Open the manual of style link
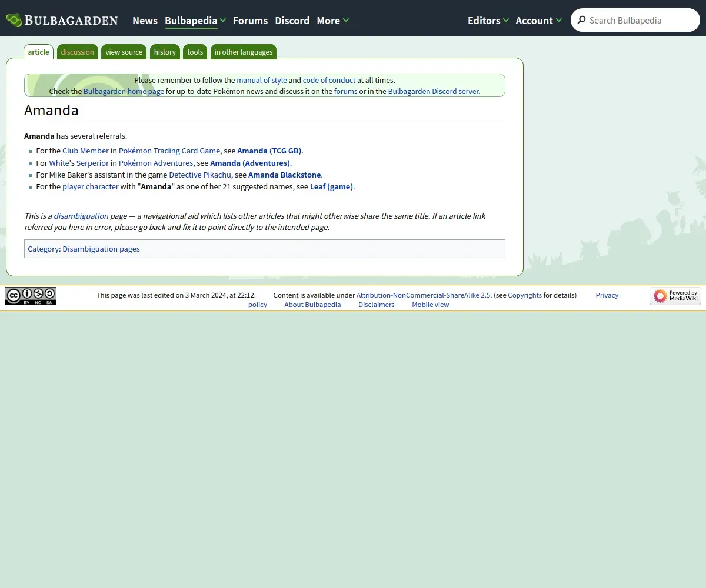Image resolution: width=706 pixels, height=588 pixels. tap(262, 80)
